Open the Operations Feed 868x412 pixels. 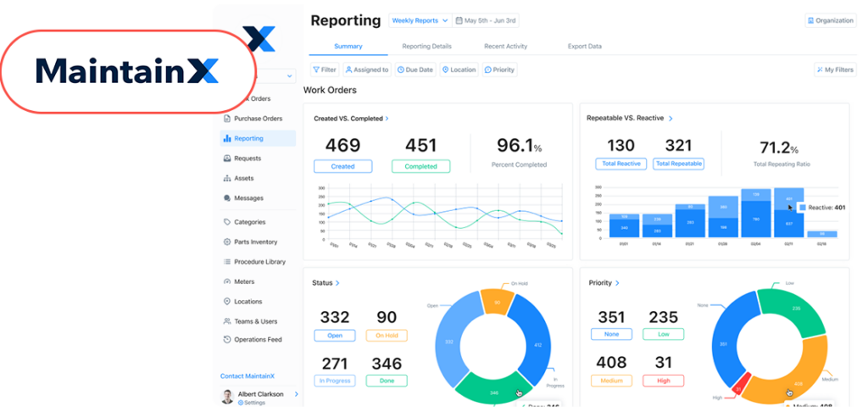(258, 339)
